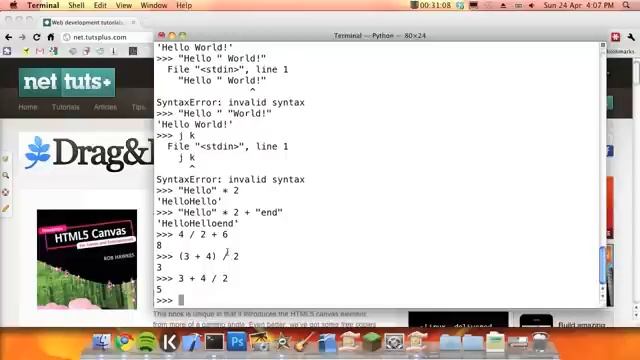Click the first puzzle-piece bookmark icon
The height and width of the screenshot is (360, 640).
[7, 51]
